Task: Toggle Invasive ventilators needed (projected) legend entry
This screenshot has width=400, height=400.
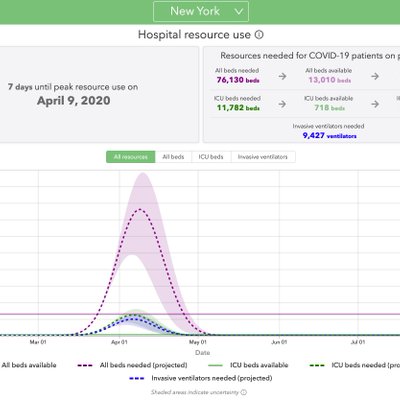Action: tap(201, 378)
